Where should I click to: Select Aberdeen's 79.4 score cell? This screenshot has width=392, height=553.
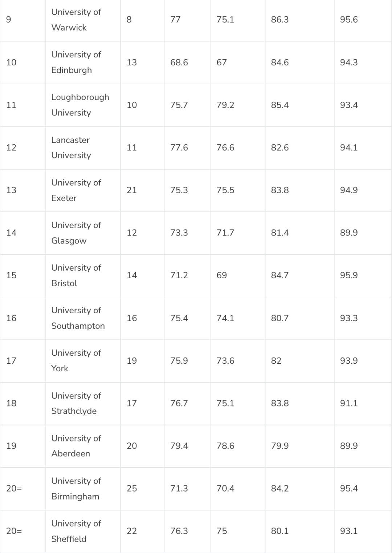coord(179,446)
